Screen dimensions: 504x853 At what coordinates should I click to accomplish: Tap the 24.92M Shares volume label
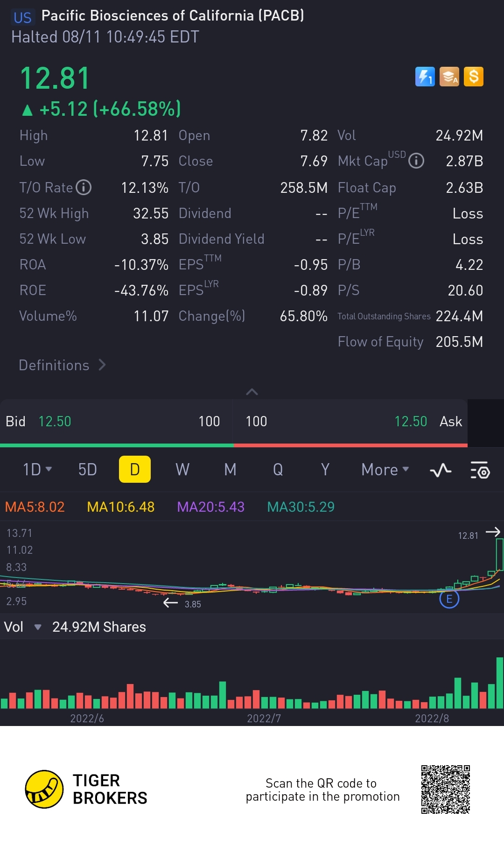tap(99, 627)
